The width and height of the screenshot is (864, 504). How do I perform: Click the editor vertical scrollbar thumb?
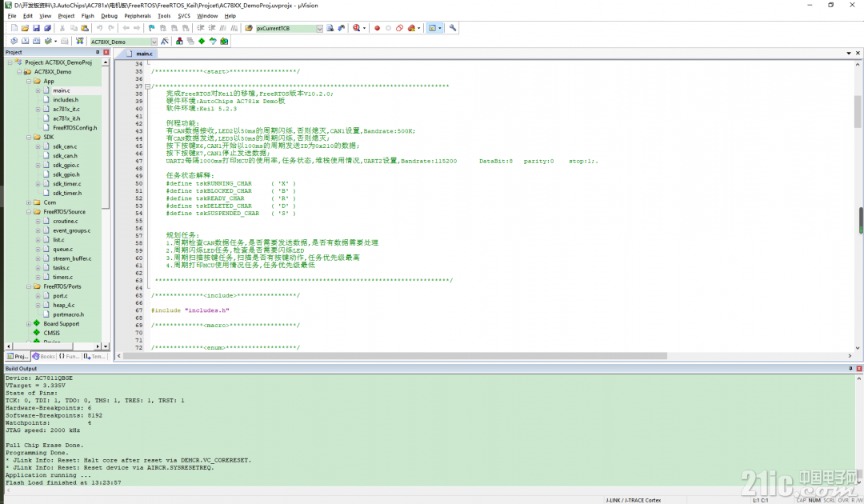coord(858,112)
